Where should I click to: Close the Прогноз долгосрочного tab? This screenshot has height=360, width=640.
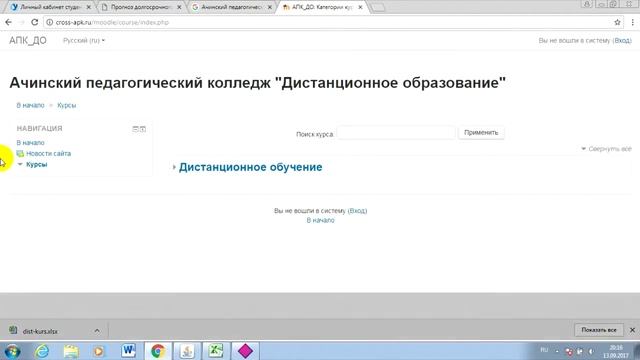pyautogui.click(x=179, y=7)
